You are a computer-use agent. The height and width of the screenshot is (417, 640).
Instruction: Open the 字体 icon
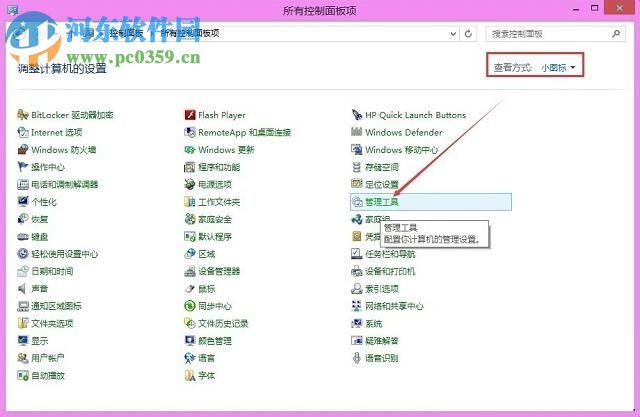point(190,375)
